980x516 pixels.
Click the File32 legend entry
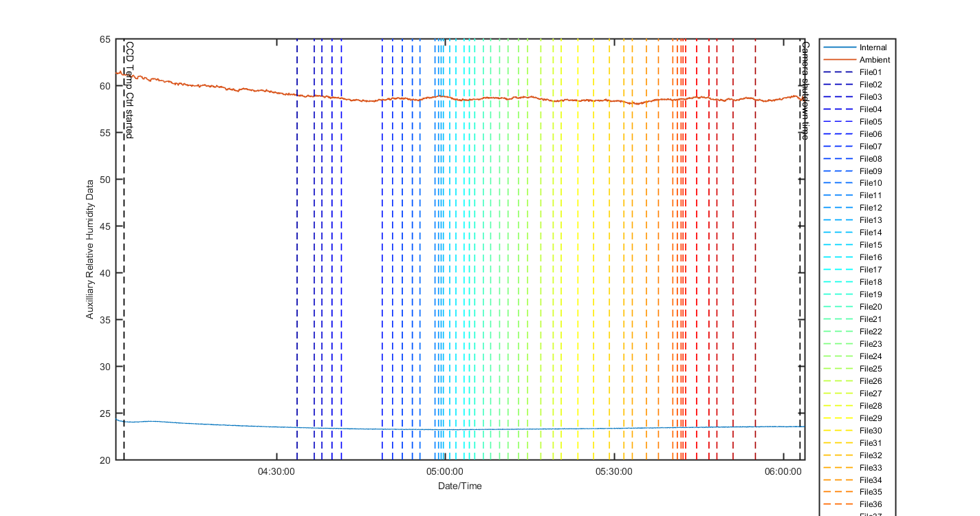[x=853, y=455]
